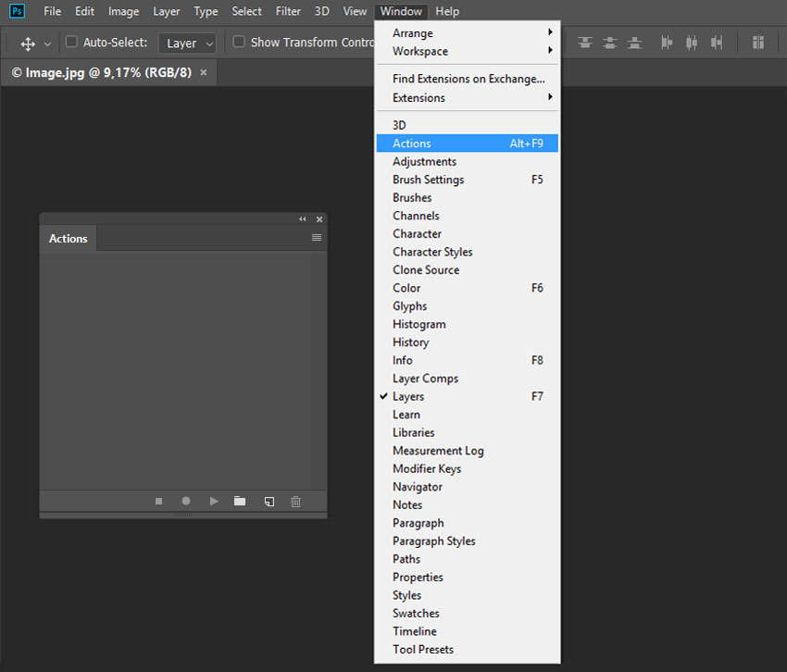Expand the Extensions submenu
787x672 pixels.
(468, 97)
